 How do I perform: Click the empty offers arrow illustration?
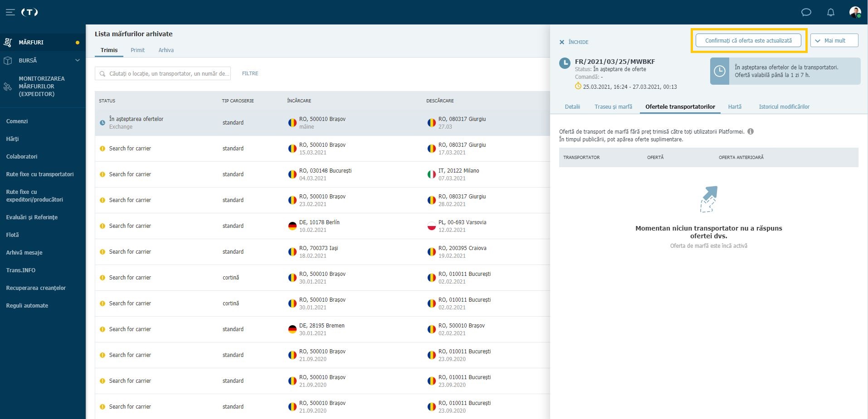[x=709, y=199]
